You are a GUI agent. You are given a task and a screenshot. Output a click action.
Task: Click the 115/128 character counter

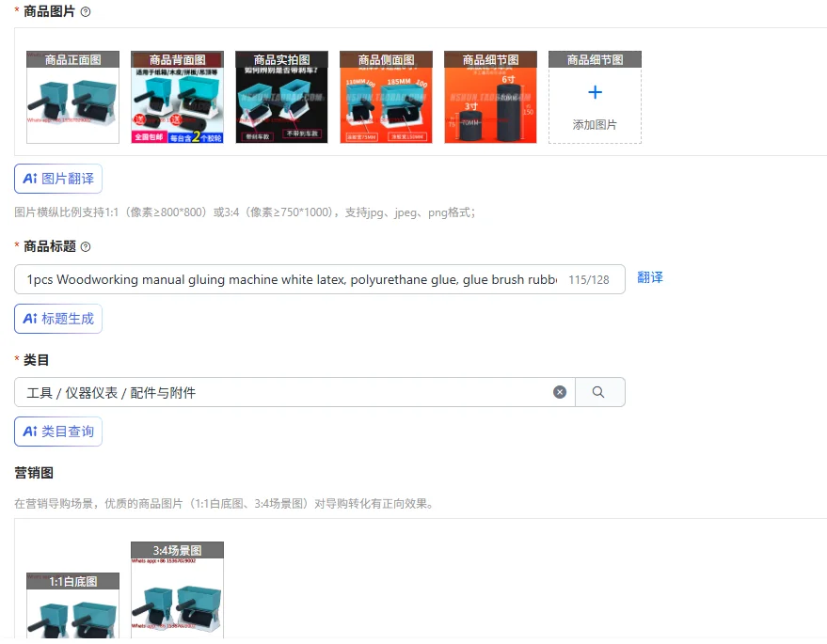click(x=589, y=280)
